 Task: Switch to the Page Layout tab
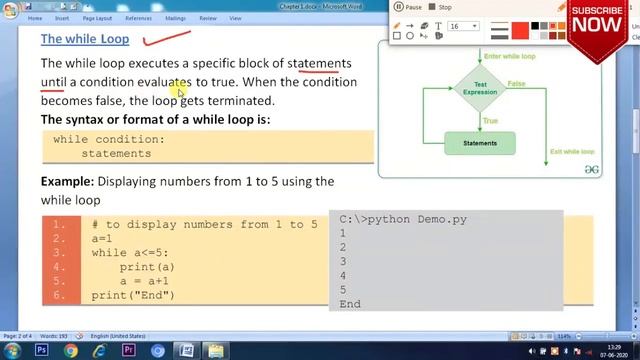click(97, 18)
